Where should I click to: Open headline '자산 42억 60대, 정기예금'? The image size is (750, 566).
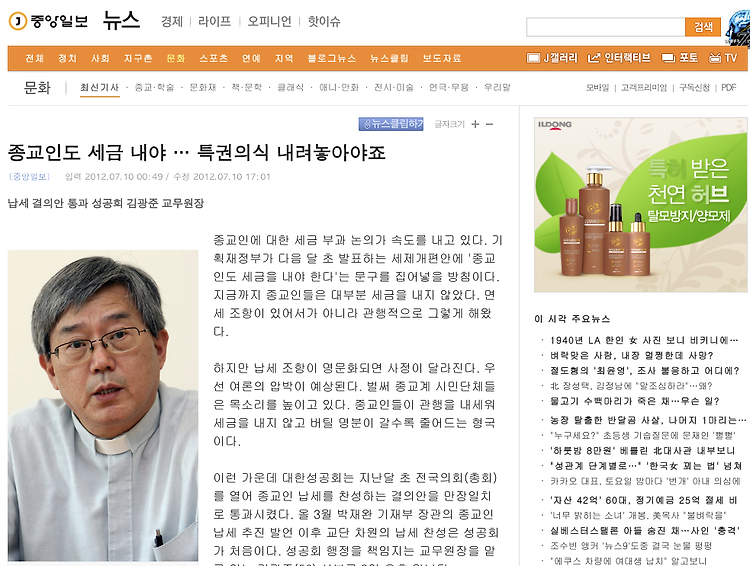tap(643, 500)
